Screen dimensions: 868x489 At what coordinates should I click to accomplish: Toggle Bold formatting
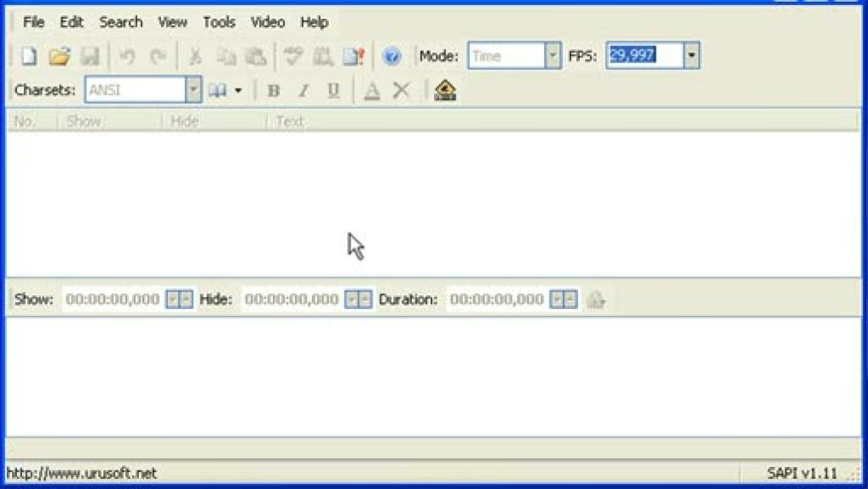[273, 90]
